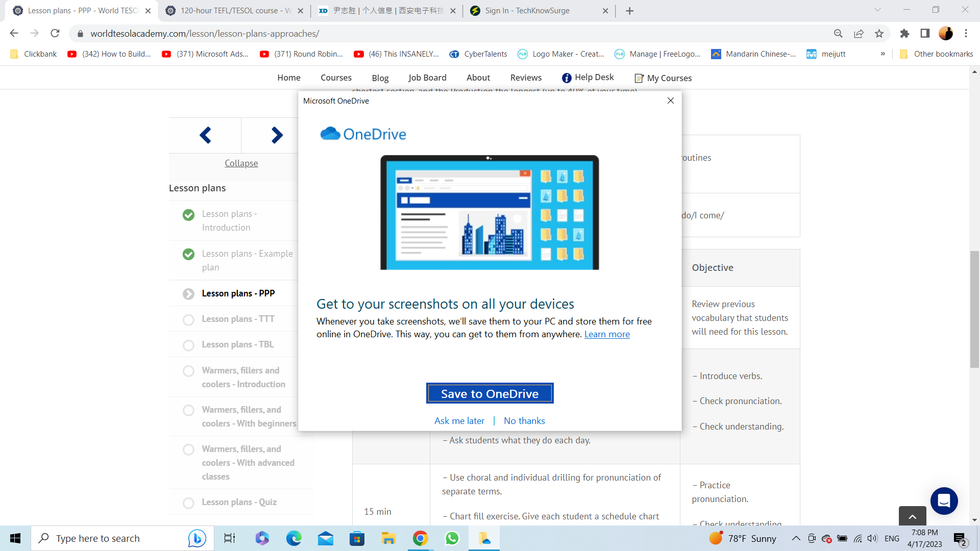Screen dimensions: 980x551
Task: Select Warmers With beginners lesson circle
Action: tap(188, 410)
